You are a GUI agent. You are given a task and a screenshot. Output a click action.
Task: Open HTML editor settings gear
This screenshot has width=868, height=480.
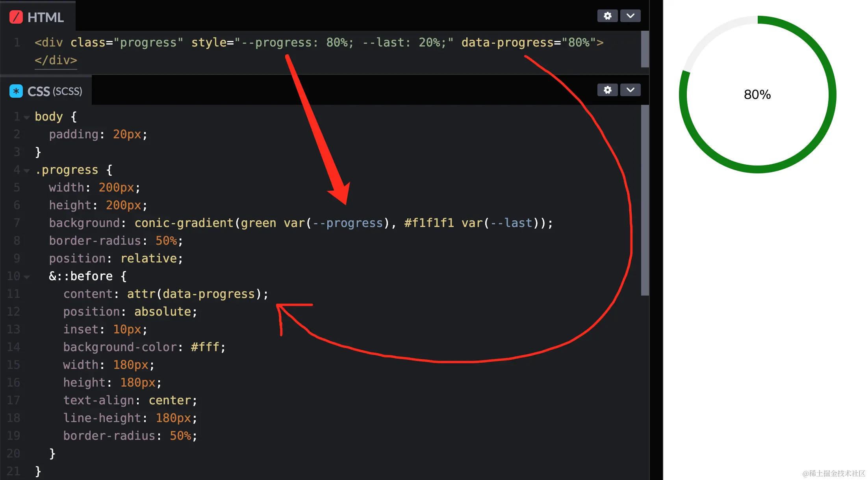[607, 16]
